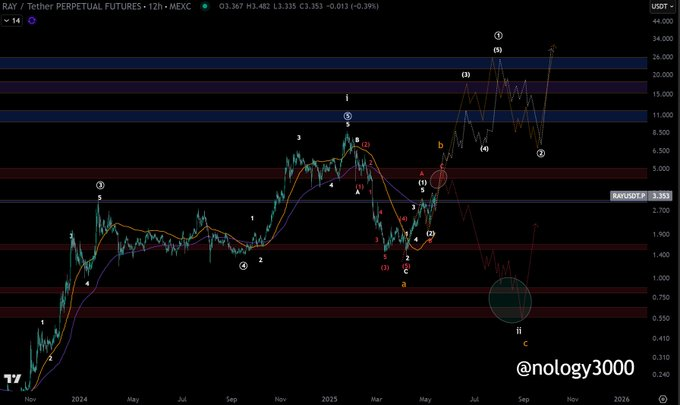Click the green market status dot
This screenshot has width=680, height=405.
click(205, 7)
